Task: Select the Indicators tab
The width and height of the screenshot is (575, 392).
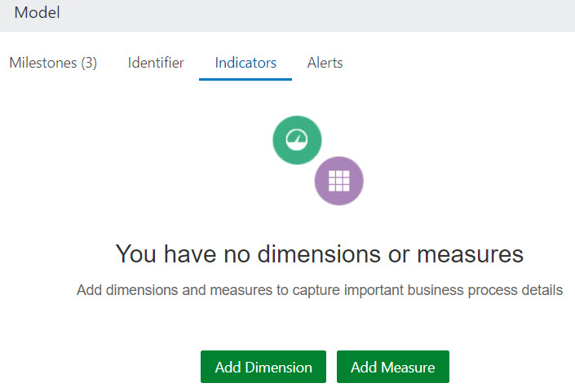Action: [x=245, y=63]
